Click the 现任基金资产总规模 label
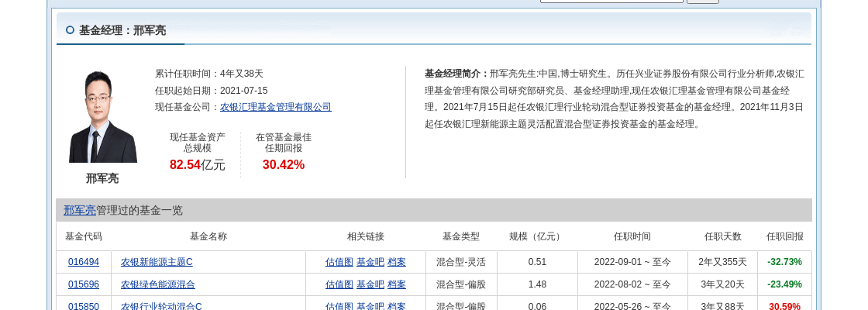This screenshot has width=868, height=310. tap(197, 143)
